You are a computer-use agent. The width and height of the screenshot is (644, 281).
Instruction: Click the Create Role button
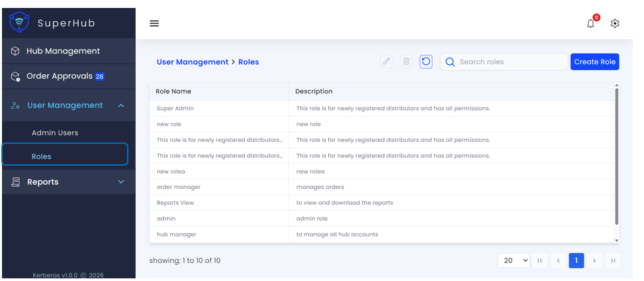pyautogui.click(x=594, y=62)
